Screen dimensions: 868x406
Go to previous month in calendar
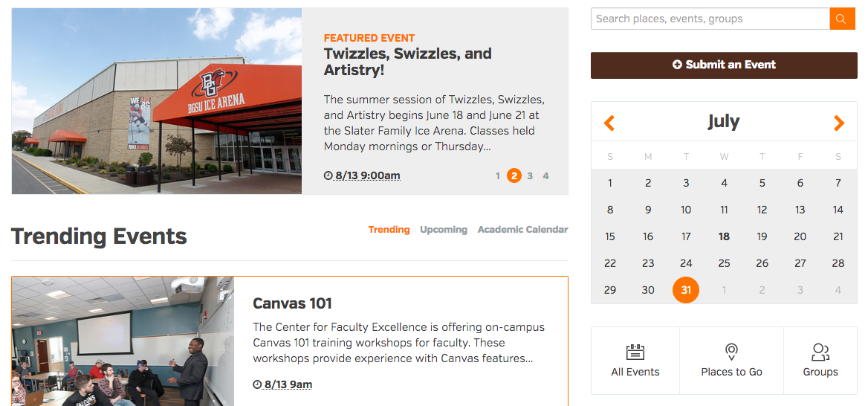tap(609, 123)
